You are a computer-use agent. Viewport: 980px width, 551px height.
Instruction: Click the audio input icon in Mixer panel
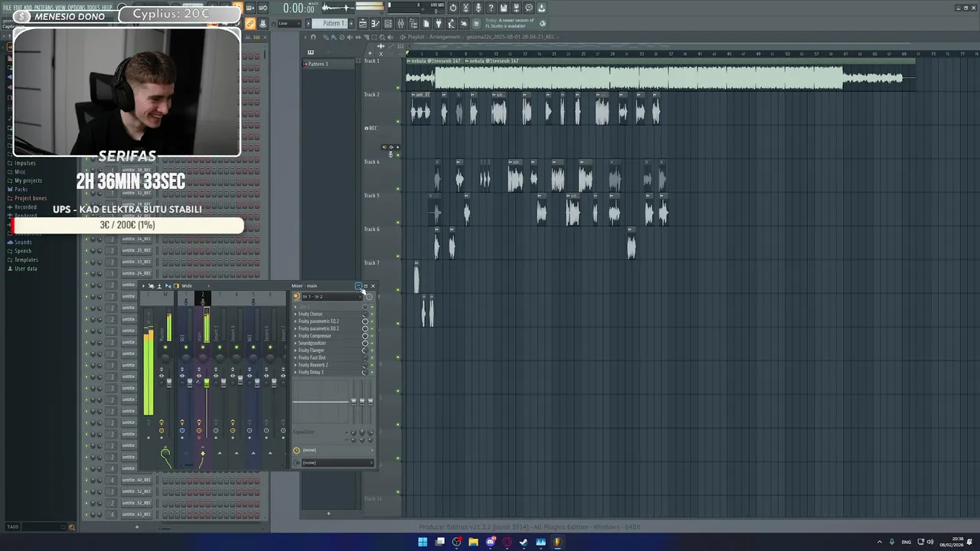tap(297, 297)
